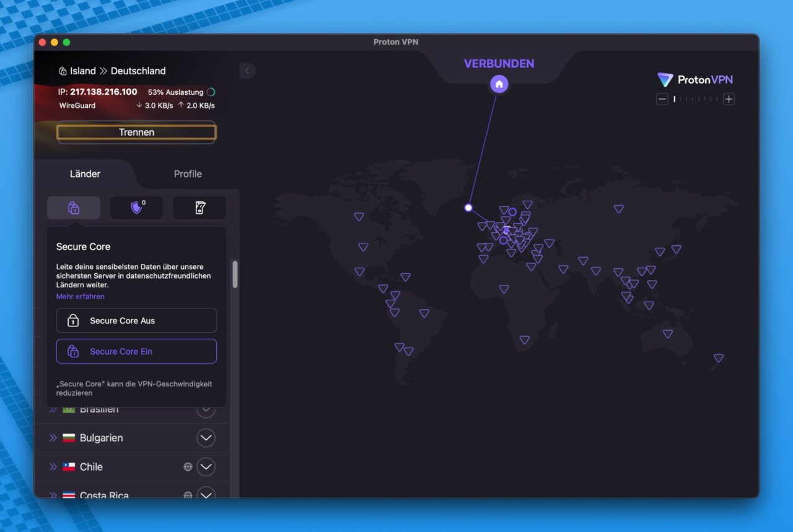Click the VERBUNDEN status label
Image resolution: width=793 pixels, height=532 pixels.
(499, 63)
